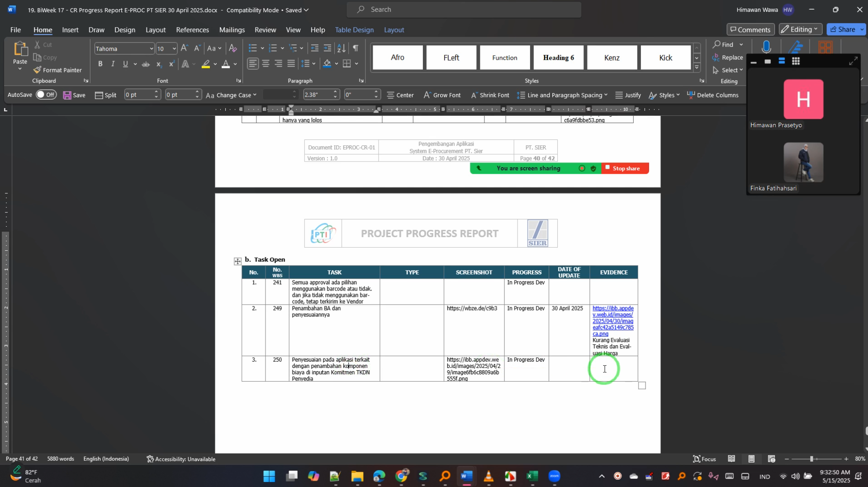Click the Format Painter icon

coord(57,70)
